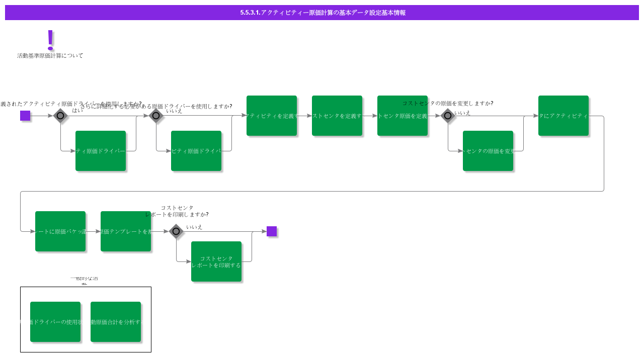The image size is (644, 357).
Task: Click the 5.5.3.1 diagram title bar
Action: (322, 13)
